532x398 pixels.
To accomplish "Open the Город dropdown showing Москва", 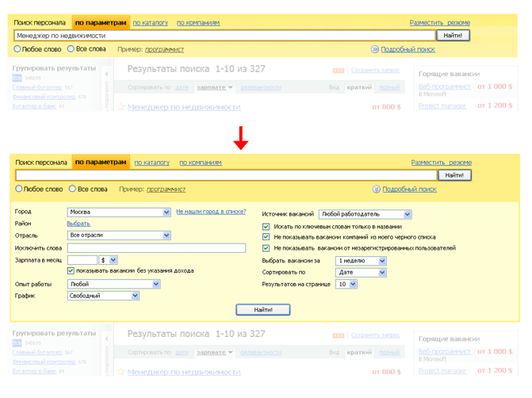I will tap(119, 212).
